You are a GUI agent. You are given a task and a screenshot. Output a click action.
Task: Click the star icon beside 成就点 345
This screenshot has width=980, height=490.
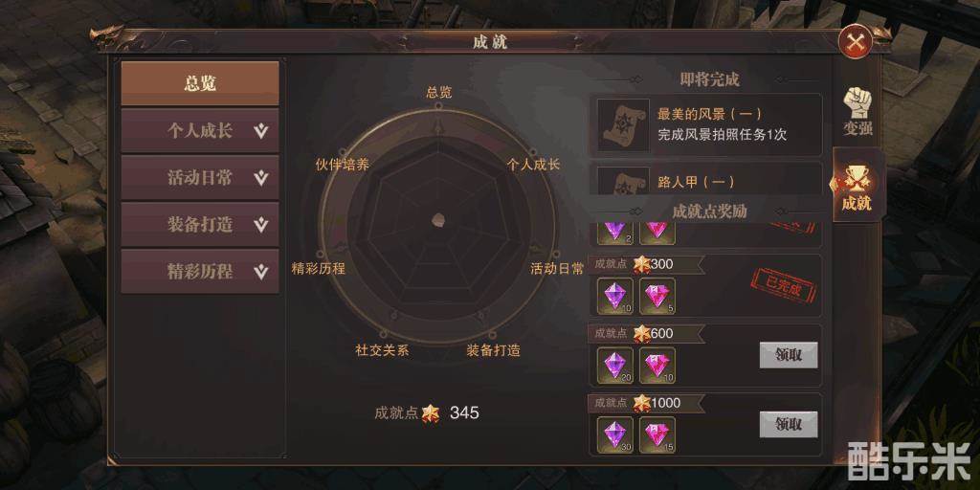click(x=430, y=412)
